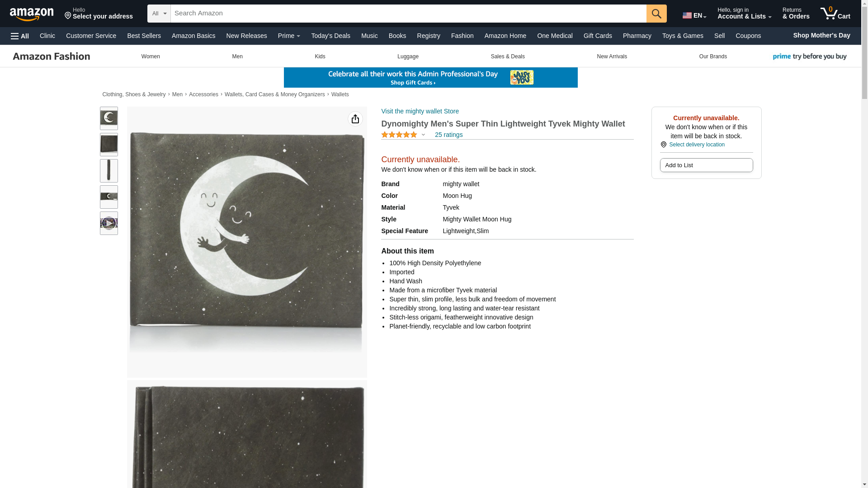Click the share icon on product image
This screenshot has height=488, width=868.
coord(355,119)
